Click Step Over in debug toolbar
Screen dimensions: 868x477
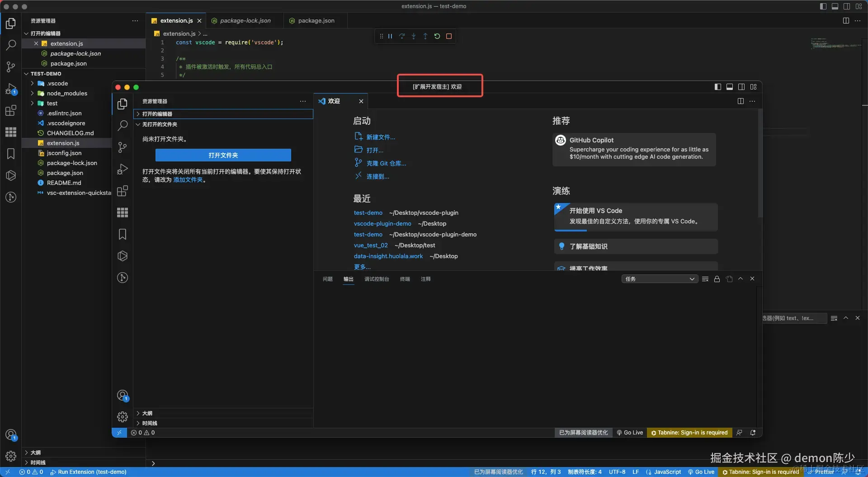[x=402, y=36]
